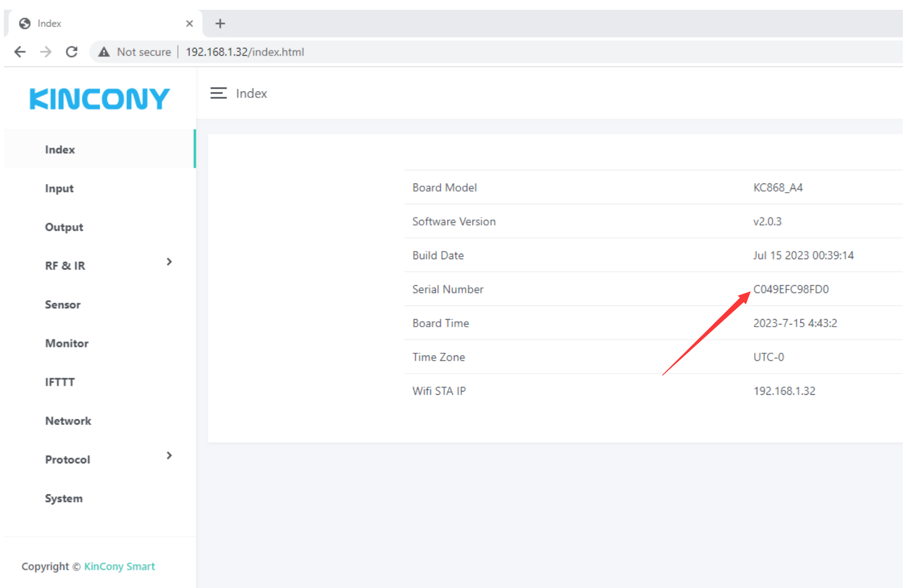Click the Not secure warning icon
The height and width of the screenshot is (588, 911).
[104, 52]
